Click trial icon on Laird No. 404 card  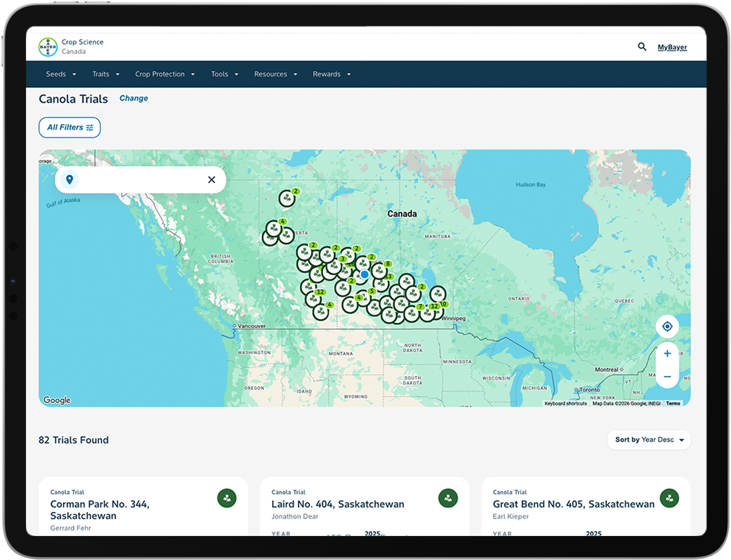pyautogui.click(x=448, y=498)
